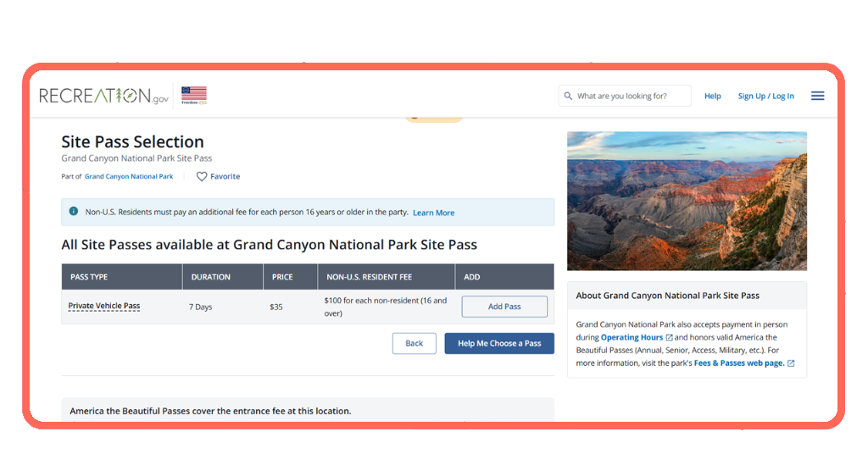868x454 pixels.
Task: Click the 'Site Pass Selection' heading
Action: pyautogui.click(x=132, y=141)
